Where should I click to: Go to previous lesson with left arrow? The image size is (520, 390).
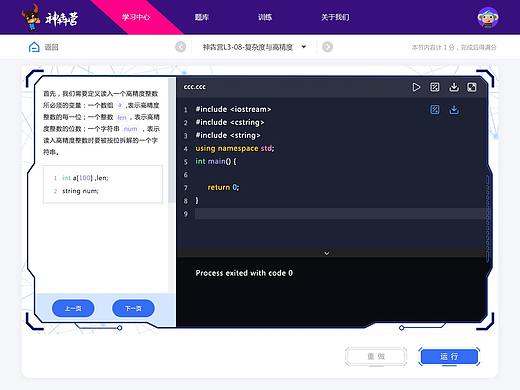pos(181,47)
